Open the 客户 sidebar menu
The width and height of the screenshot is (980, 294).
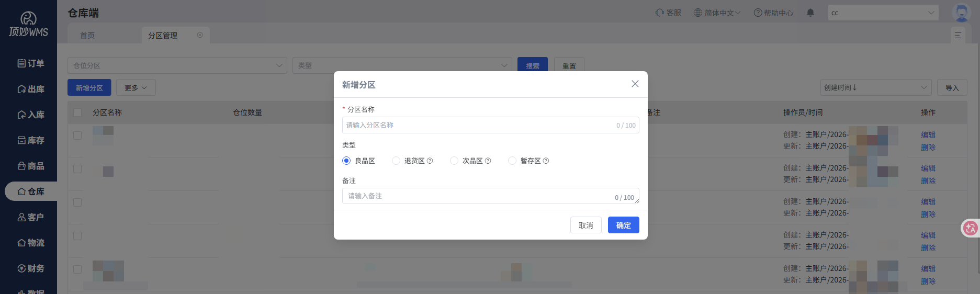pos(30,217)
